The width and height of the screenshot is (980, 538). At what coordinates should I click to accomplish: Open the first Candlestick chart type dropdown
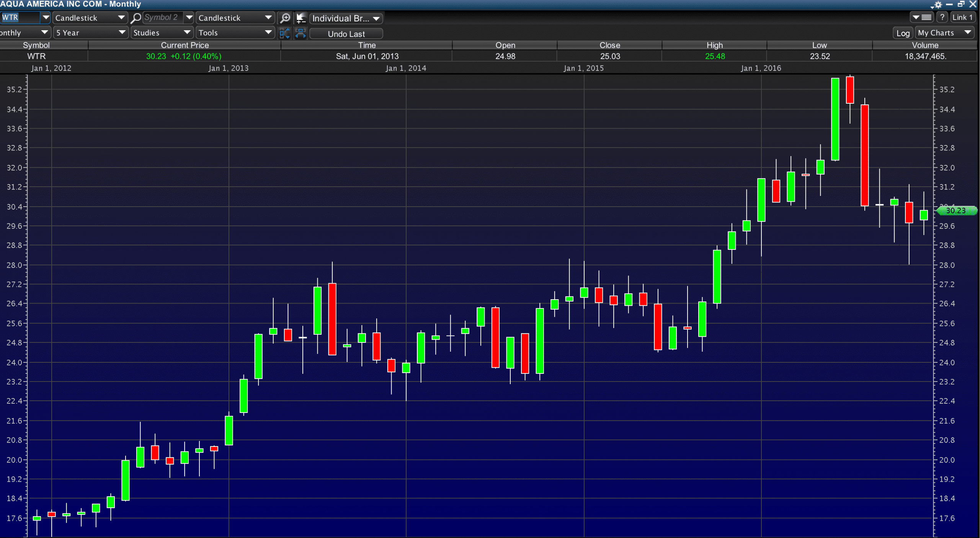(x=90, y=18)
